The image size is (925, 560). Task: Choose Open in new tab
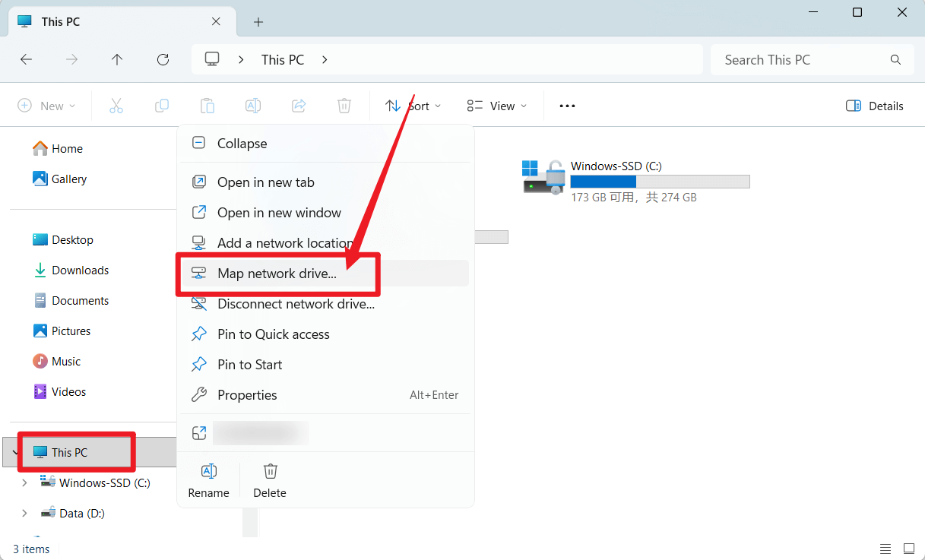coord(325,182)
